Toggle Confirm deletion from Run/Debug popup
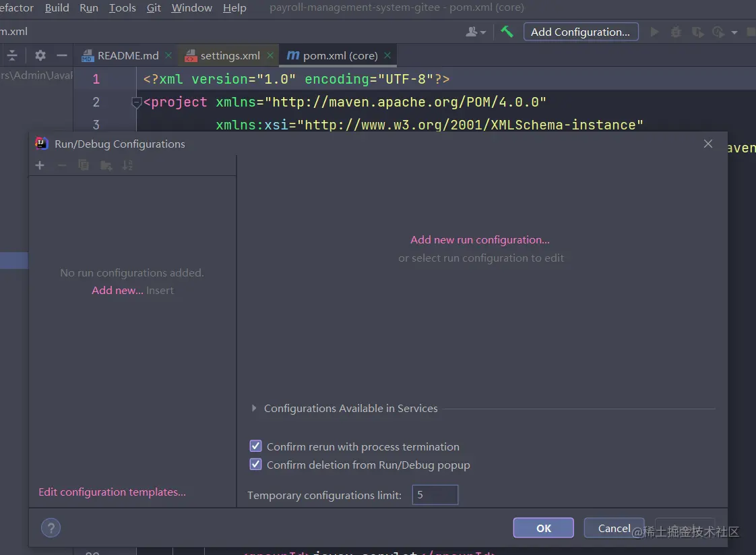The width and height of the screenshot is (756, 555). point(255,464)
